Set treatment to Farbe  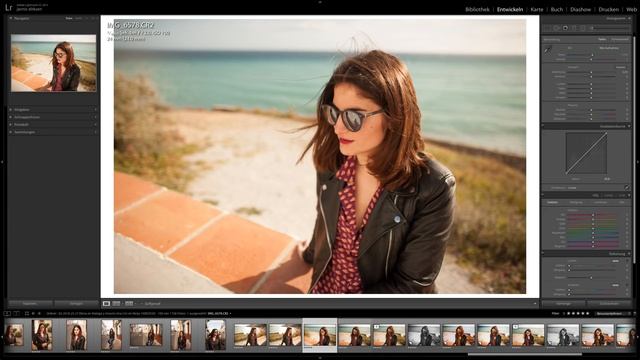coord(602,40)
